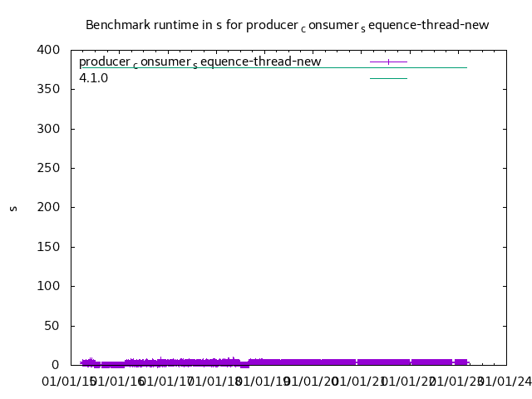The width and height of the screenshot is (532, 399).
Task: Select the 4.1.0 legend label
Action: pyautogui.click(x=93, y=78)
